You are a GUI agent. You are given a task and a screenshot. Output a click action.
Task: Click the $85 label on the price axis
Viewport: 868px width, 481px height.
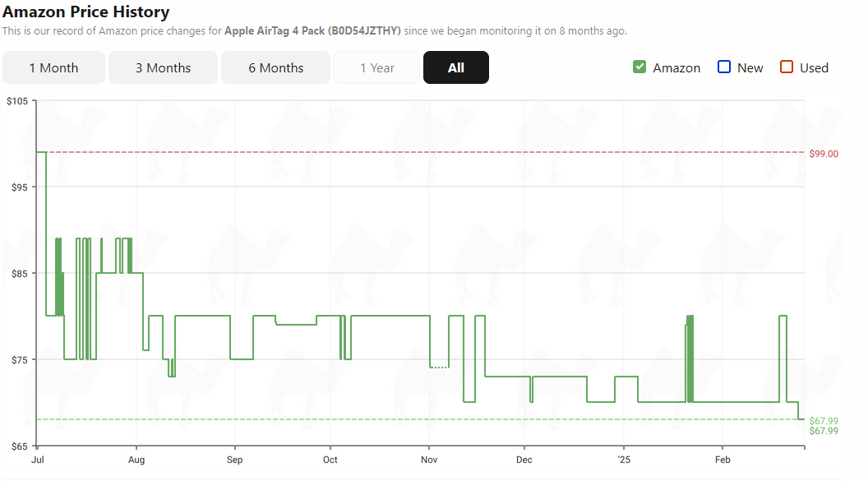point(18,274)
